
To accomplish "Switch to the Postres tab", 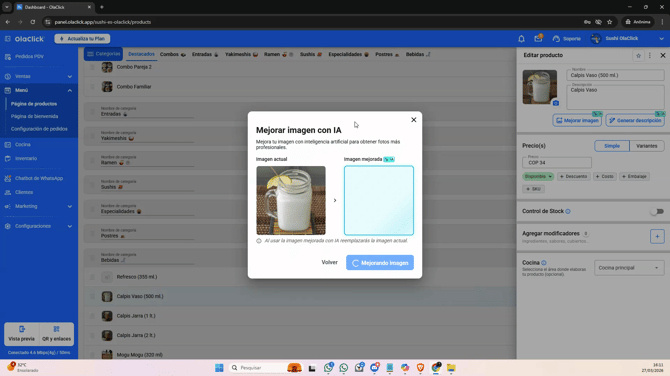I will pyautogui.click(x=387, y=54).
